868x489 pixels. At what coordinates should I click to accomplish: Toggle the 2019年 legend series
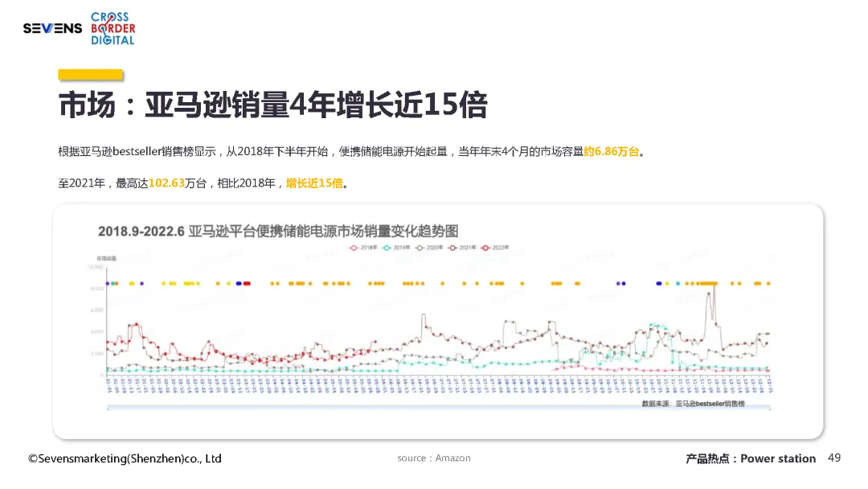(x=396, y=248)
